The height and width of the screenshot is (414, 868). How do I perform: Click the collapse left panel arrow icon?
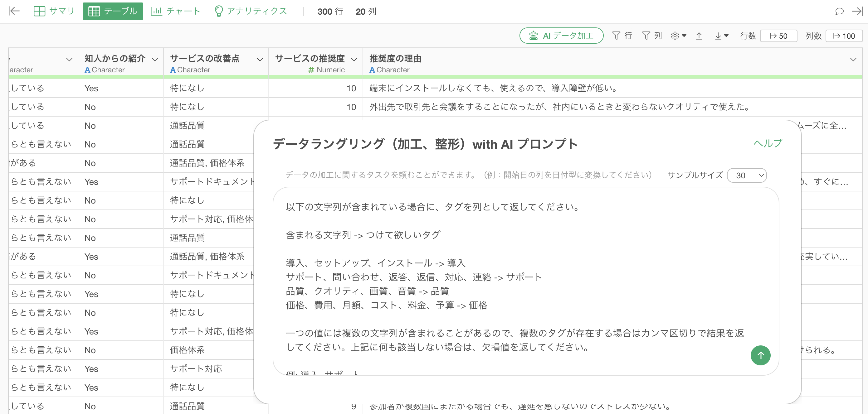pyautogui.click(x=14, y=11)
